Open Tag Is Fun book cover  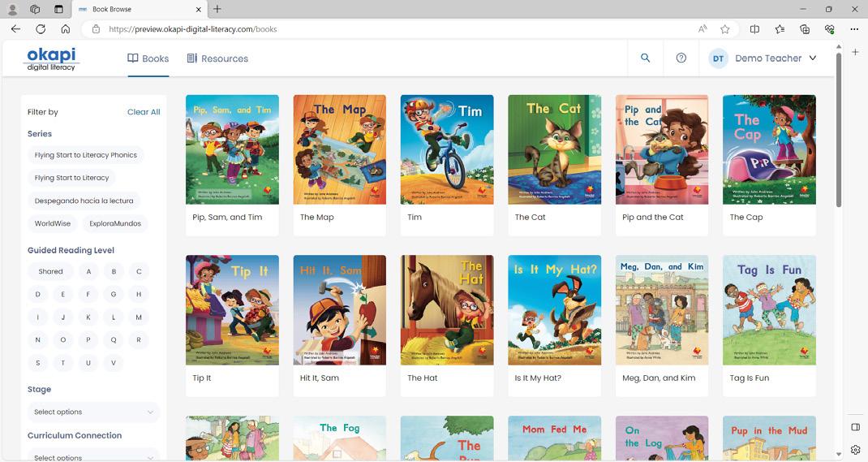[x=770, y=310]
